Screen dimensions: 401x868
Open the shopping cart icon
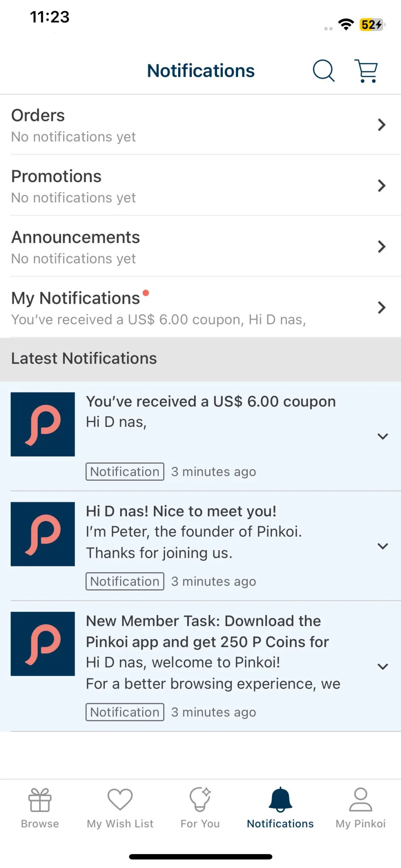[366, 70]
